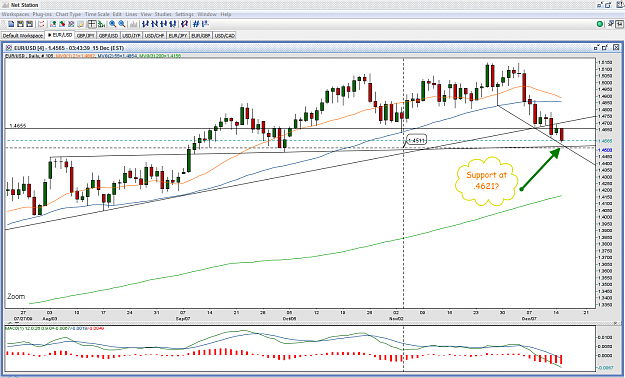Click the orange MVA indicator legend text
Screen dimensions: 625x378
[x=75, y=56]
